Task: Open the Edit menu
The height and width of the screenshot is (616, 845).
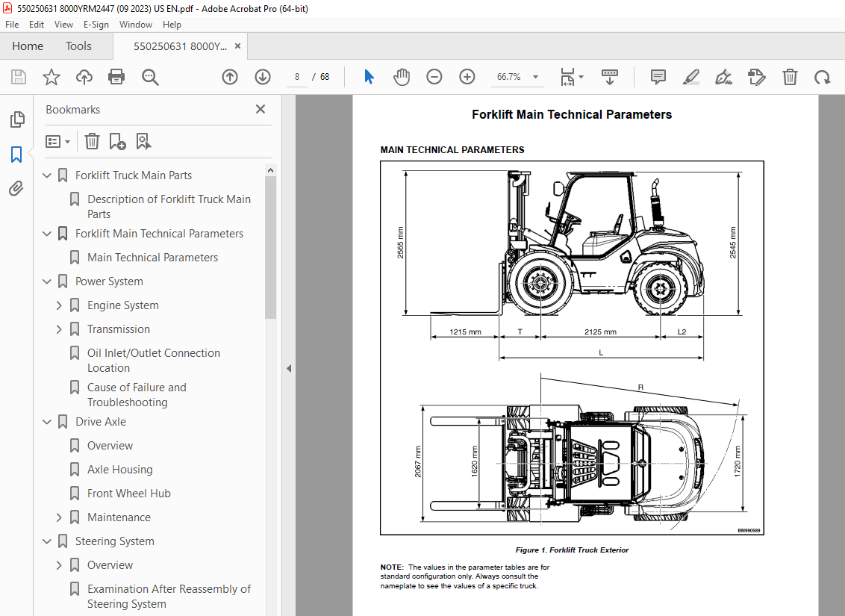Action: tap(37, 24)
